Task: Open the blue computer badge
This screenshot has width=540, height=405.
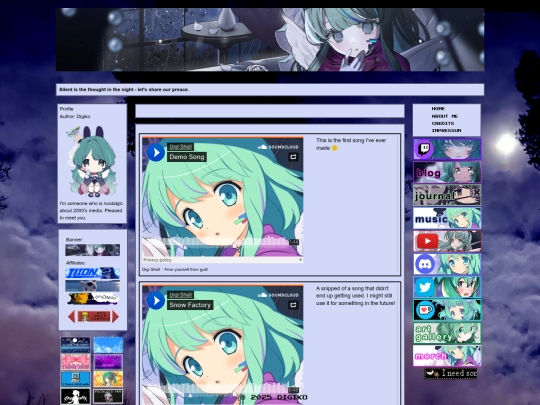Action: tap(75, 379)
